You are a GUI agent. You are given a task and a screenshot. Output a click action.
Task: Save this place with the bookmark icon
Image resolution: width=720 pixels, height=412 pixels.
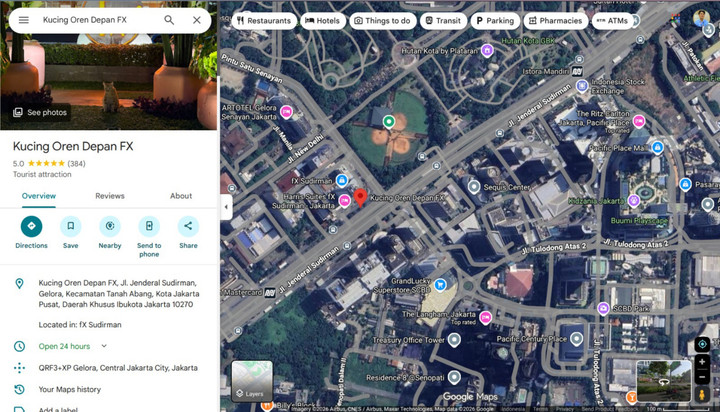click(x=70, y=226)
